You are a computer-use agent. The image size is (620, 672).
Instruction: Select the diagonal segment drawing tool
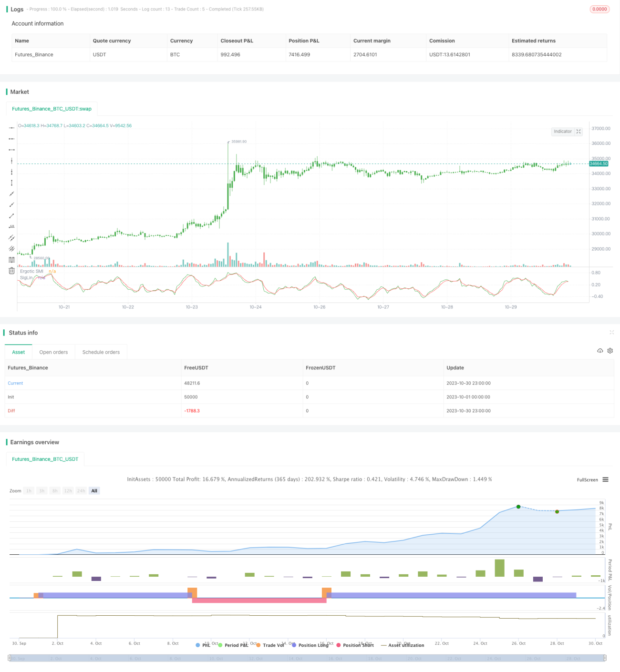click(x=11, y=216)
